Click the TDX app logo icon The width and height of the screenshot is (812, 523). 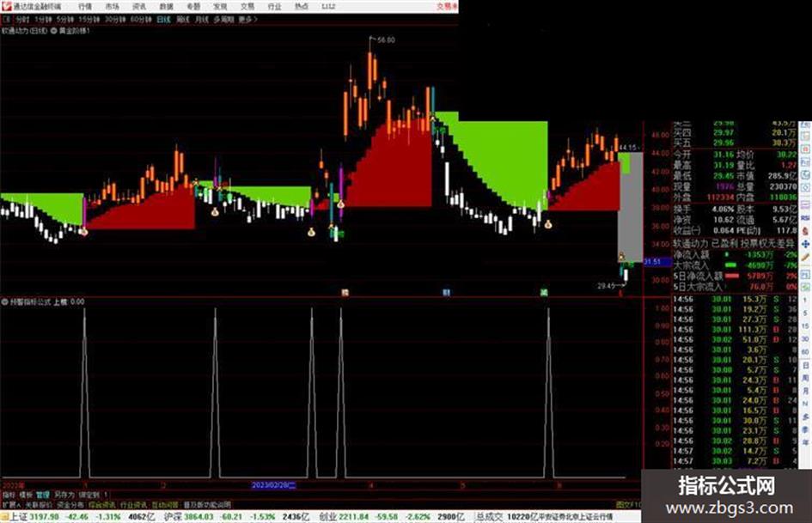coord(6,6)
